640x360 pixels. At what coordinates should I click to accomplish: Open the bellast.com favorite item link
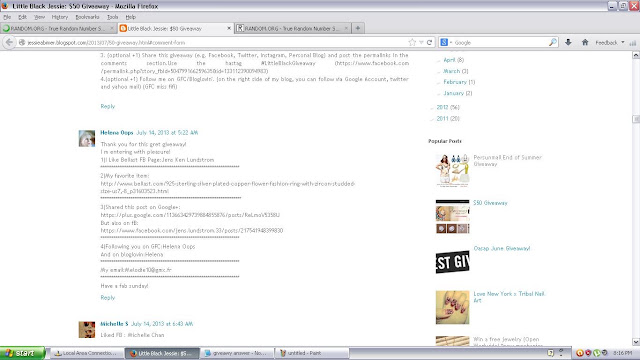point(228,187)
